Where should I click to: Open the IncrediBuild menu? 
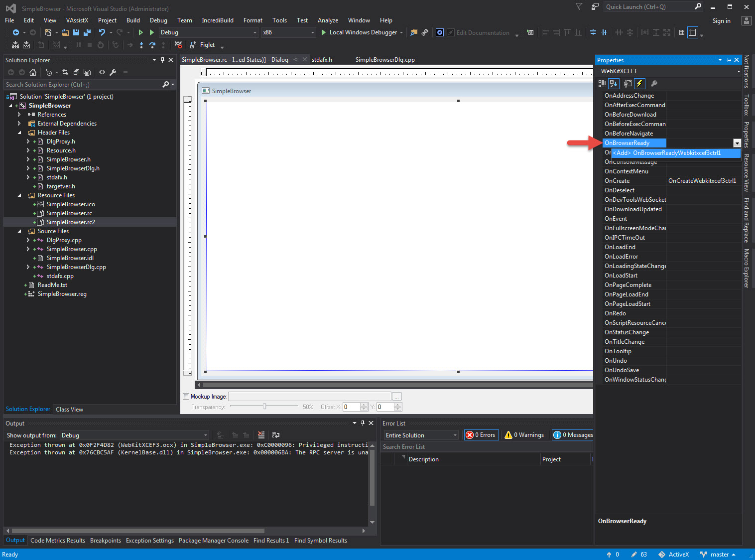click(218, 20)
